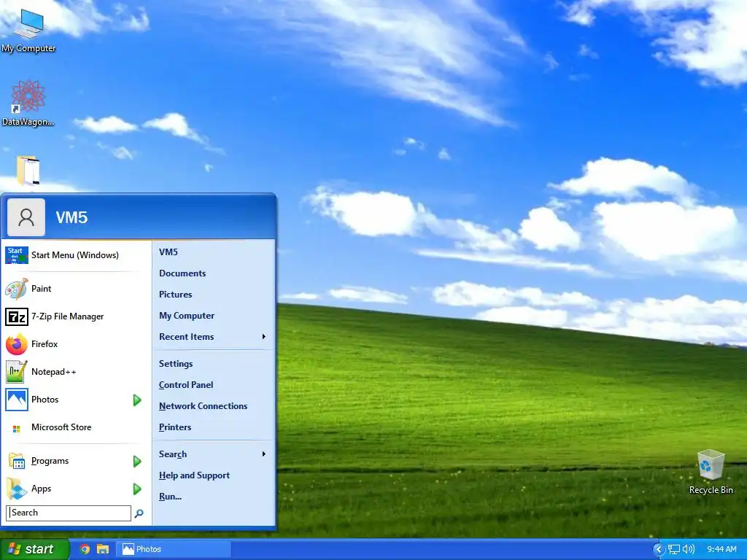The width and height of the screenshot is (747, 560).
Task: Click the Photos app icon in start menu
Action: point(16,400)
